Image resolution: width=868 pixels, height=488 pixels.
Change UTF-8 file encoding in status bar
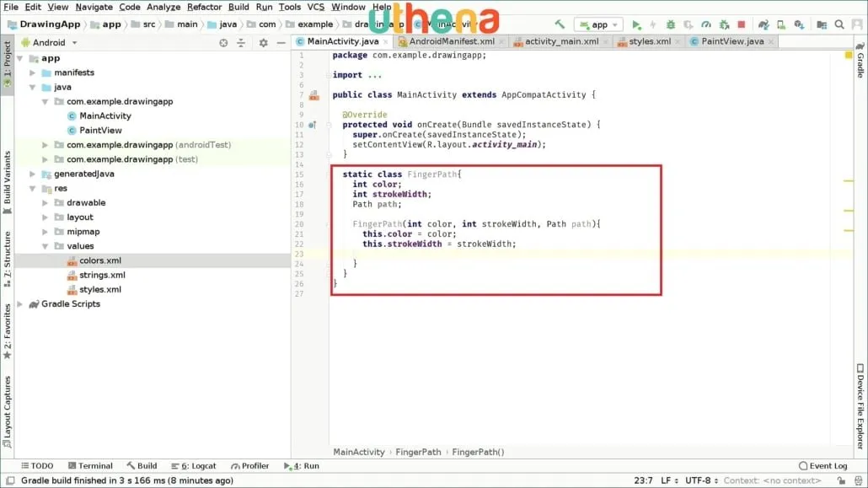(x=701, y=480)
